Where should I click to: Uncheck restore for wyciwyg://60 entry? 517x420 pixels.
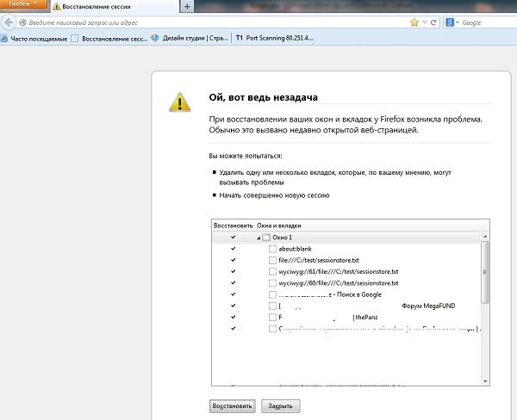tap(234, 282)
